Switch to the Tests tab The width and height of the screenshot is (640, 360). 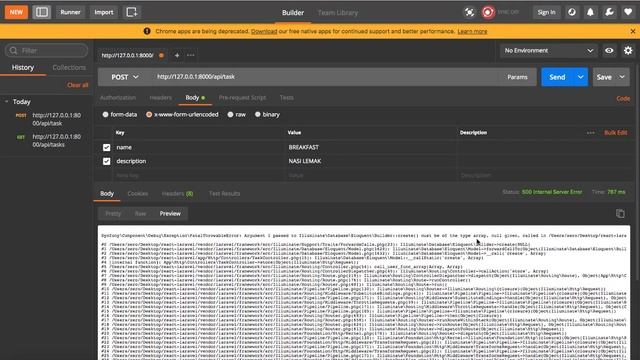coord(287,98)
